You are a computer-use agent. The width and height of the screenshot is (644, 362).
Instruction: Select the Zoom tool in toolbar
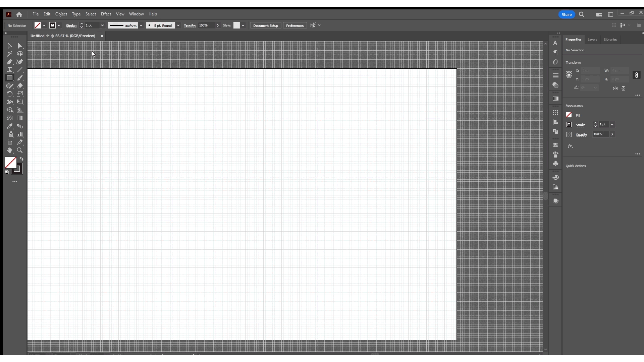tap(20, 150)
